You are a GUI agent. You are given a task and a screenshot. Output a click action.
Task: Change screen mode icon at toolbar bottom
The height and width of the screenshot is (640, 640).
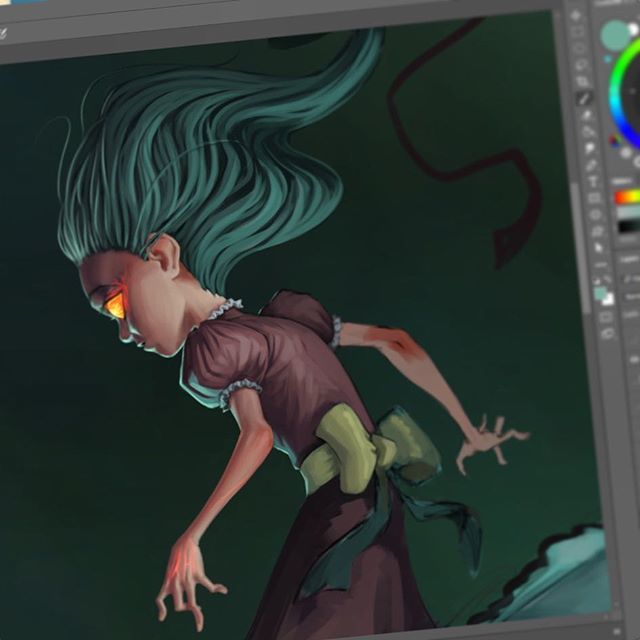pyautogui.click(x=608, y=333)
